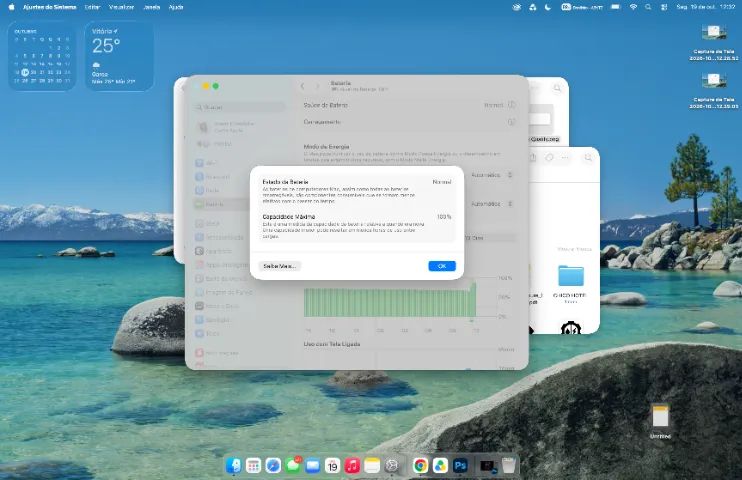Show battery status from menu bar icon
The image size is (742, 480).
point(615,7)
